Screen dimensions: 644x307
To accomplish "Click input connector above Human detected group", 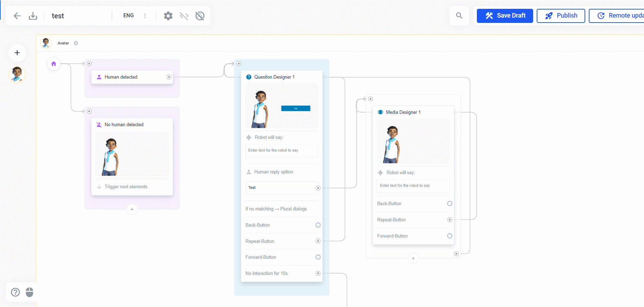I will [x=89, y=64].
